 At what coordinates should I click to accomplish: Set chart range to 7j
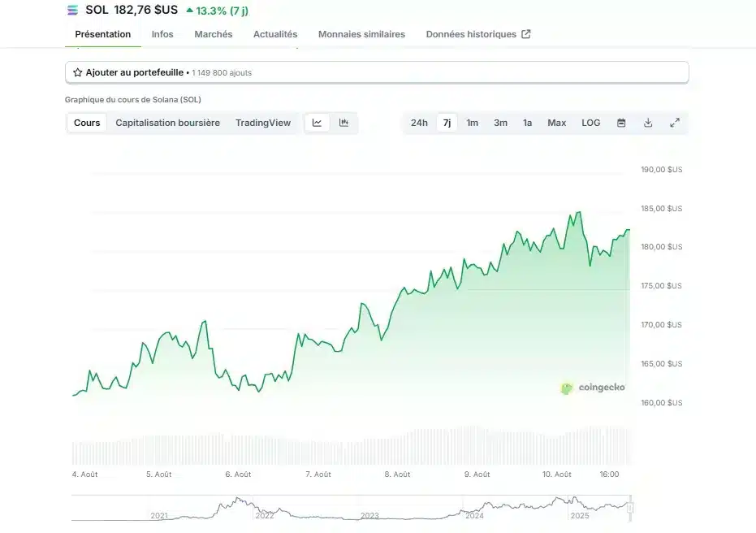(x=447, y=123)
